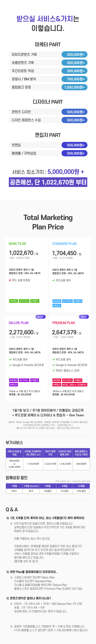Click the purple 공존에선, 단 1,022,670원 부터 banner
The width and height of the screenshot is (96, 644).
(48, 182)
